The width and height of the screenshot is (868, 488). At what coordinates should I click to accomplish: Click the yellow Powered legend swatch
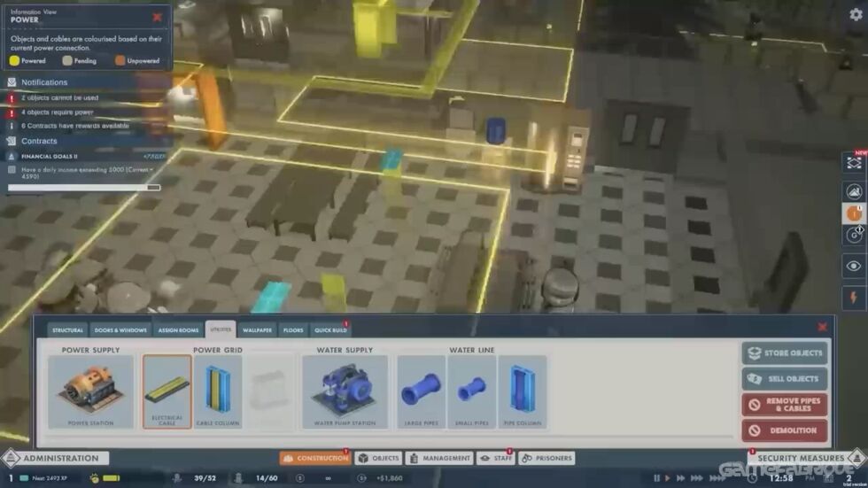(14, 61)
